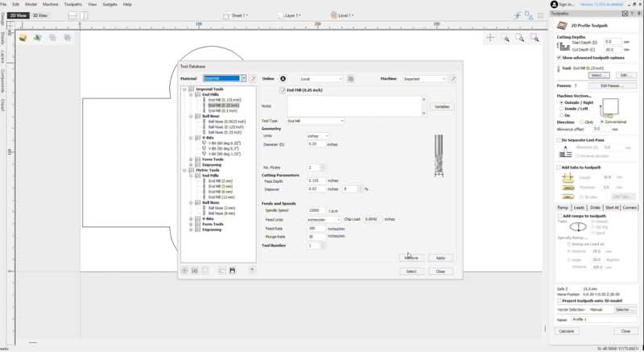
Task: Select End Mill (6 mm) in tree
Action: [x=221, y=191]
